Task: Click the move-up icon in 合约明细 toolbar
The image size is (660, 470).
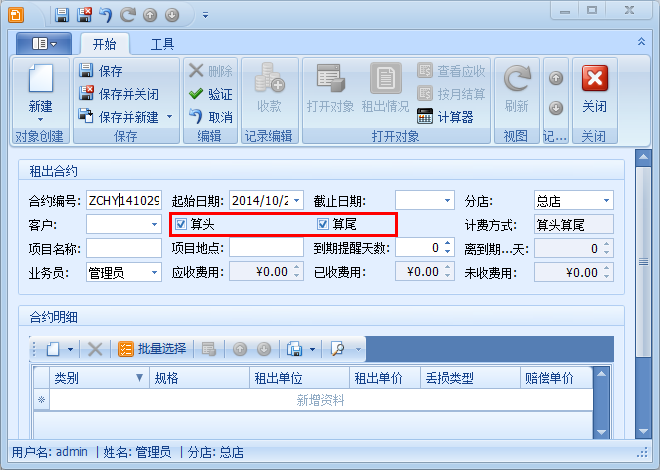Action: (x=240, y=349)
